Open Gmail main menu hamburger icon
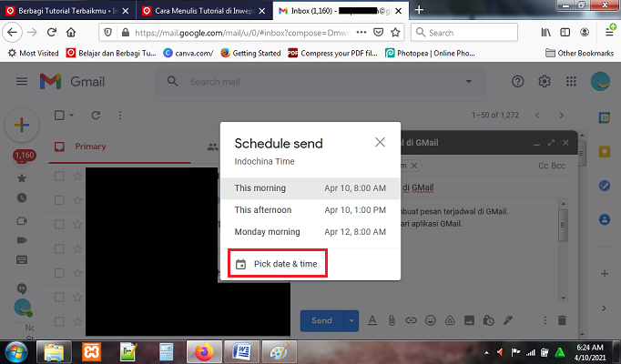The image size is (621, 364). 22,82
